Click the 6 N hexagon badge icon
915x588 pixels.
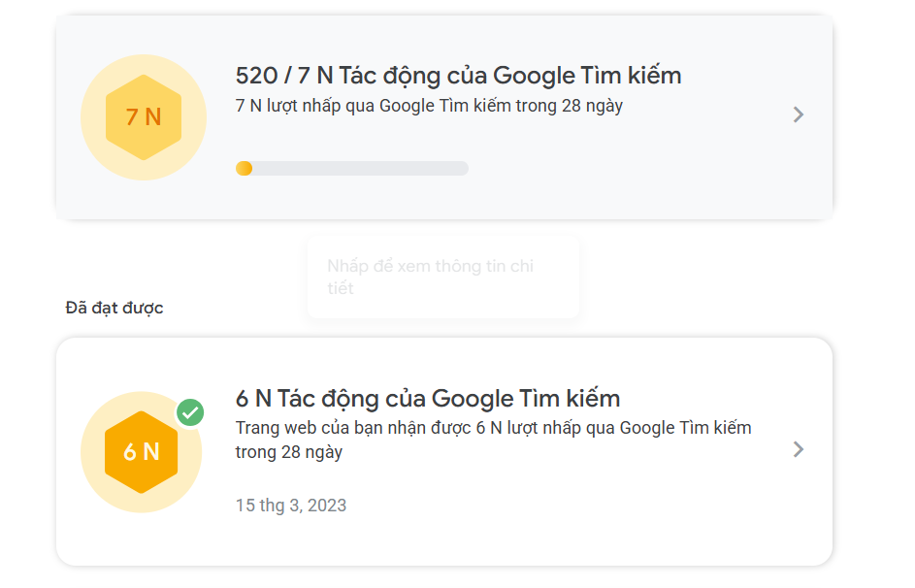coord(142,452)
